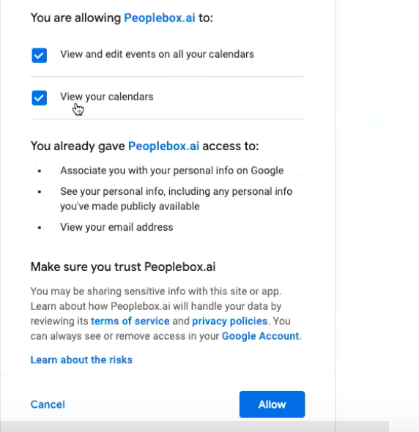Cancel the permission request
Image resolution: width=419 pixels, height=432 pixels.
[x=48, y=404]
